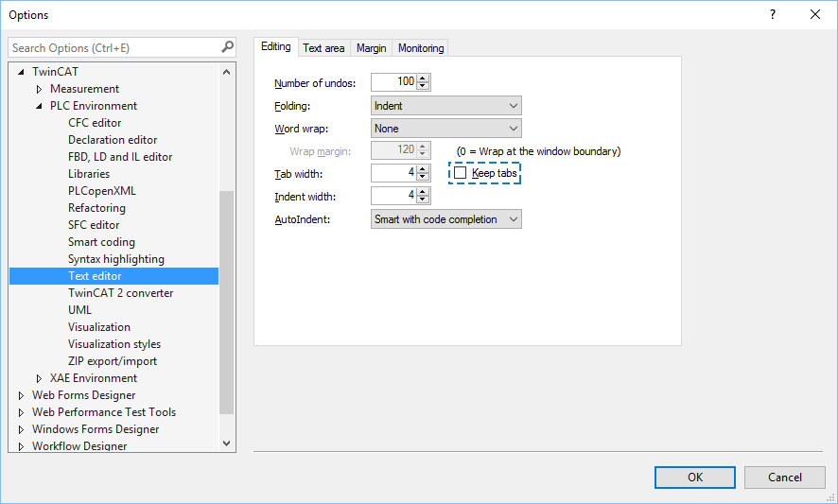The height and width of the screenshot is (504, 838).
Task: Select Refactoring in the tree
Action: point(96,208)
